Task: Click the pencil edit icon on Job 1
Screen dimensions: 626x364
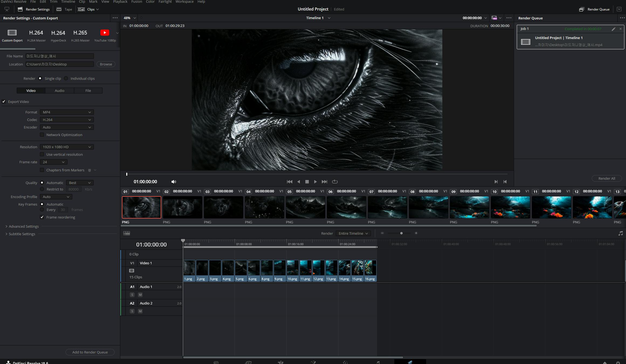Action: tap(613, 29)
